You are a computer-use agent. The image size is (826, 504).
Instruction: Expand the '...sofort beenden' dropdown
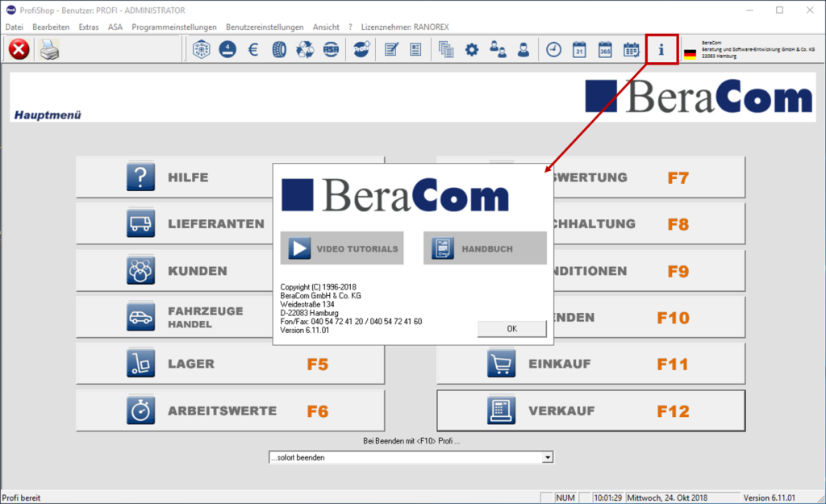pos(548,458)
